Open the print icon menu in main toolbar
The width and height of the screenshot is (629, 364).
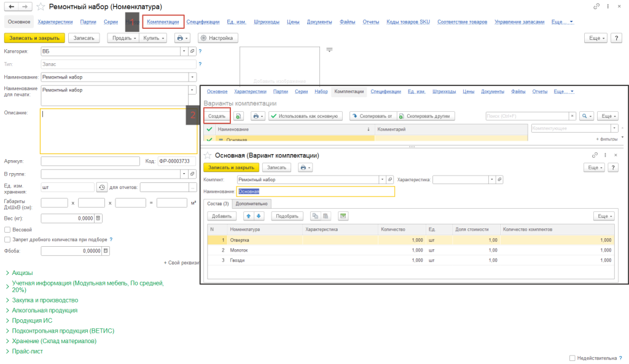(x=182, y=38)
